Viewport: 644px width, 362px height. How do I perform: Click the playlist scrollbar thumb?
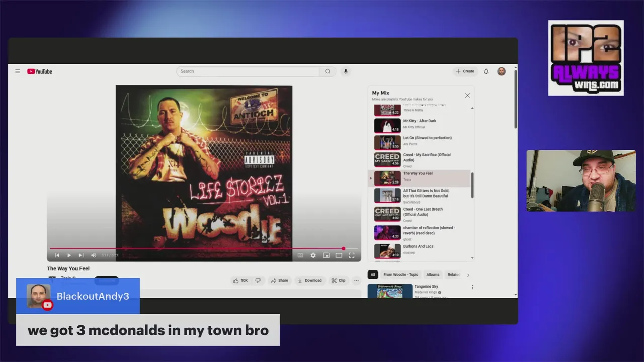472,185
